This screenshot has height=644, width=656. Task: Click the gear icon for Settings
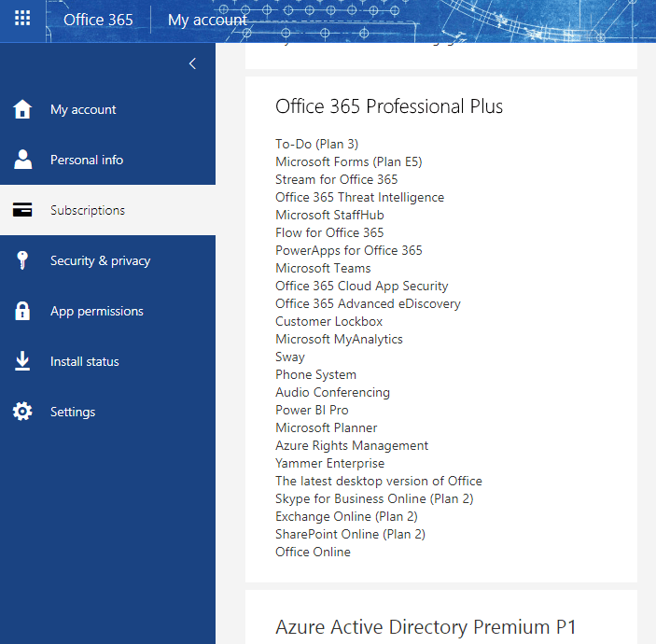tap(22, 412)
